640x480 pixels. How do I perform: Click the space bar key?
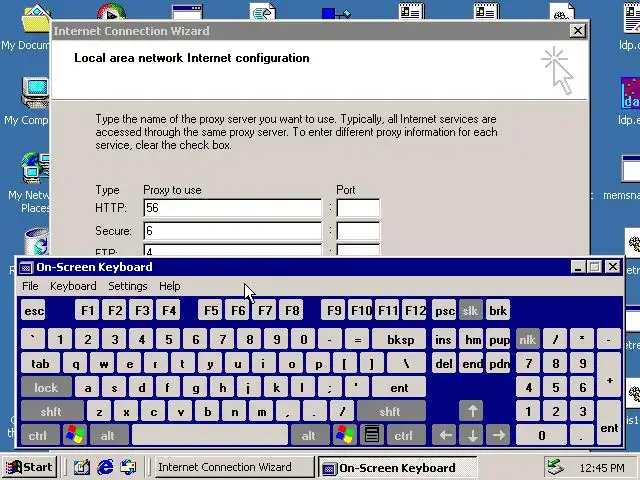point(210,435)
